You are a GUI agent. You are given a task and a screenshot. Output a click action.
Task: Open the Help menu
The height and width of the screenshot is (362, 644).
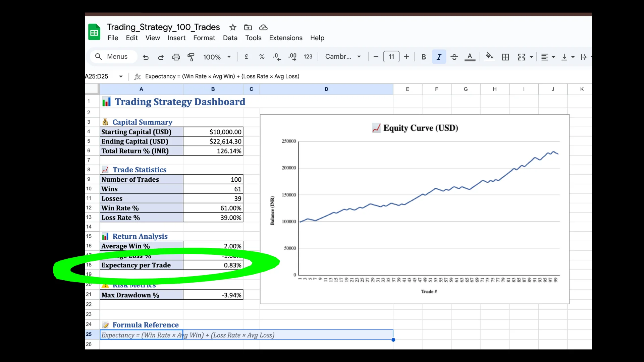point(317,38)
